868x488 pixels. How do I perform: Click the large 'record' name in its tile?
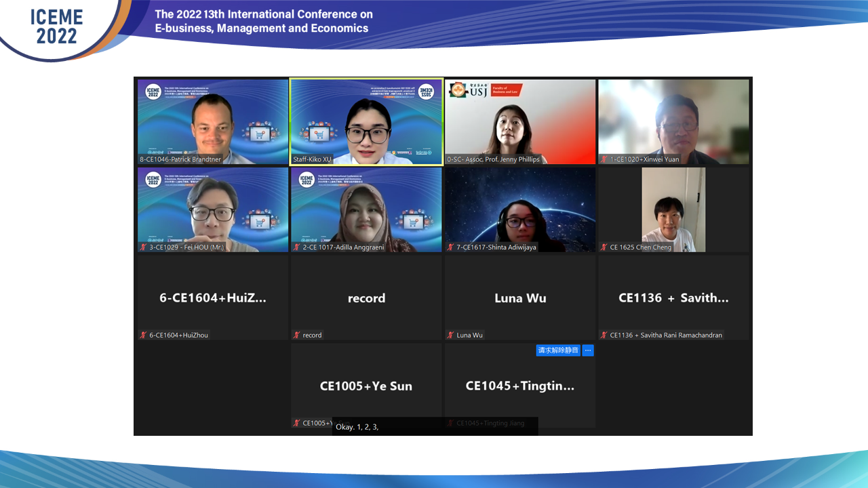click(366, 298)
